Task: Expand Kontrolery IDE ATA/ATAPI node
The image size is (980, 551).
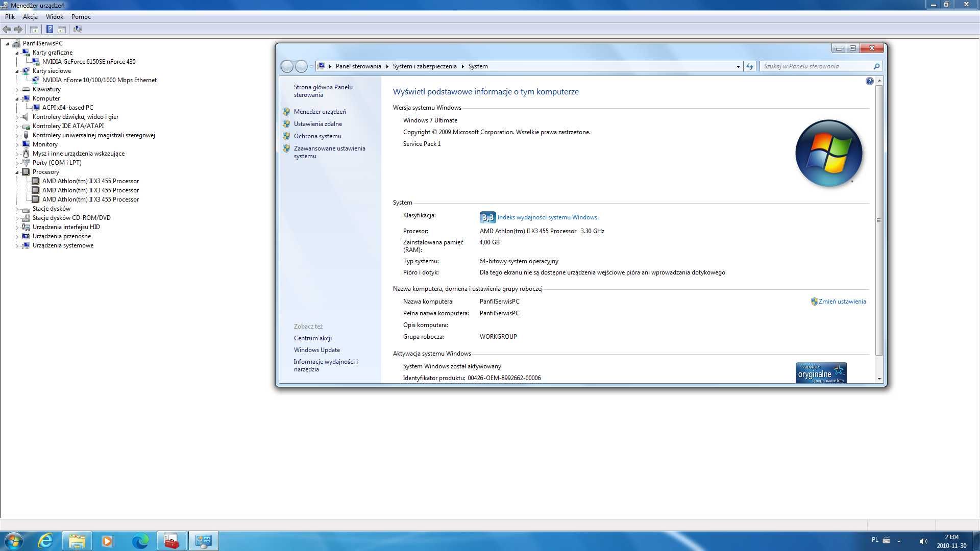Action: coord(17,126)
